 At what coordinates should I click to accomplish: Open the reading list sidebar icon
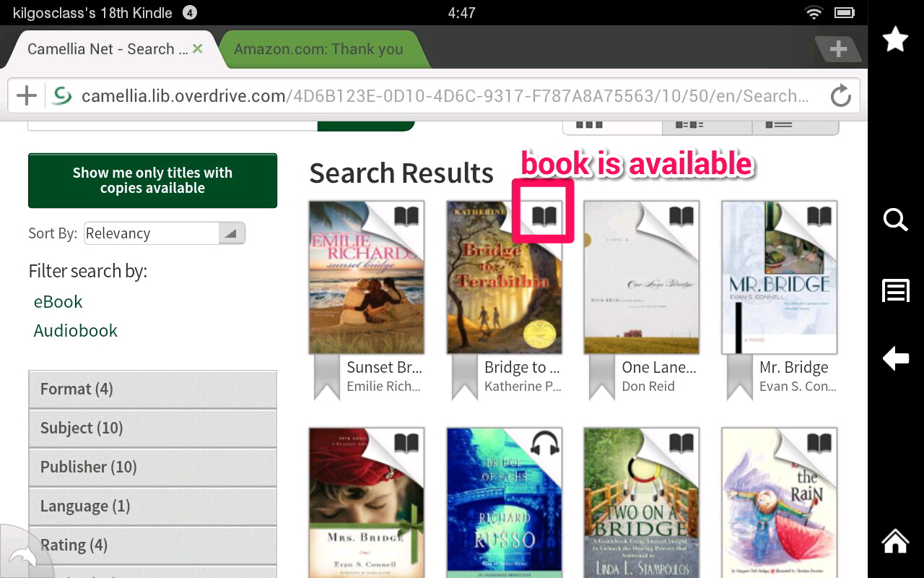click(895, 290)
